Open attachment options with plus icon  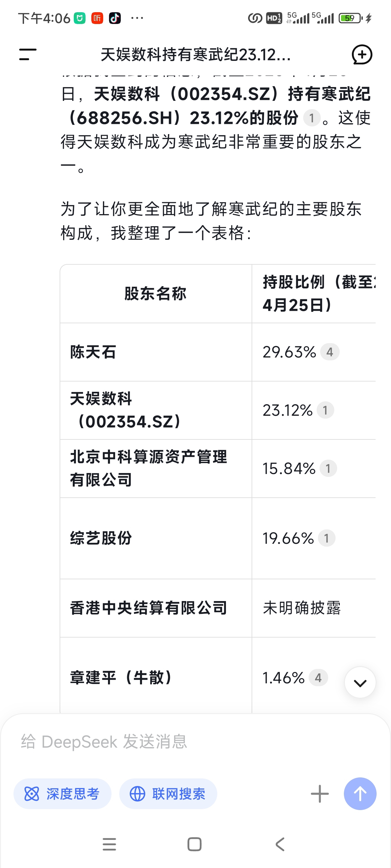click(x=320, y=793)
